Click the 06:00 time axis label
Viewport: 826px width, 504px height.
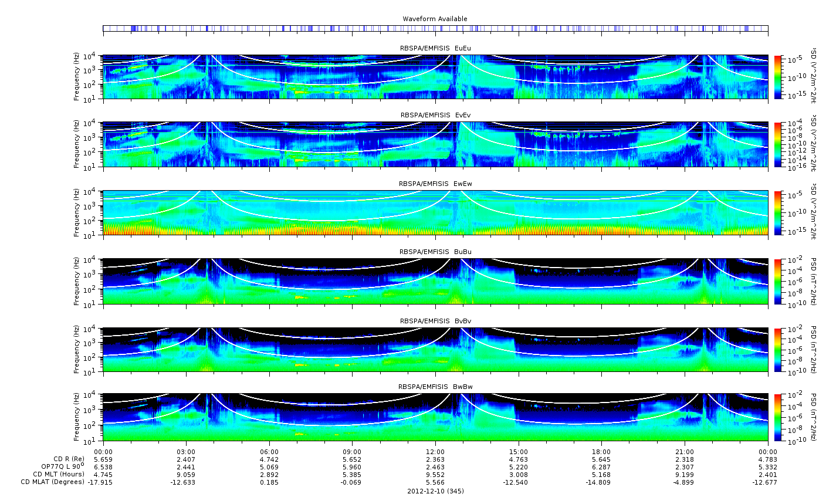tap(269, 451)
